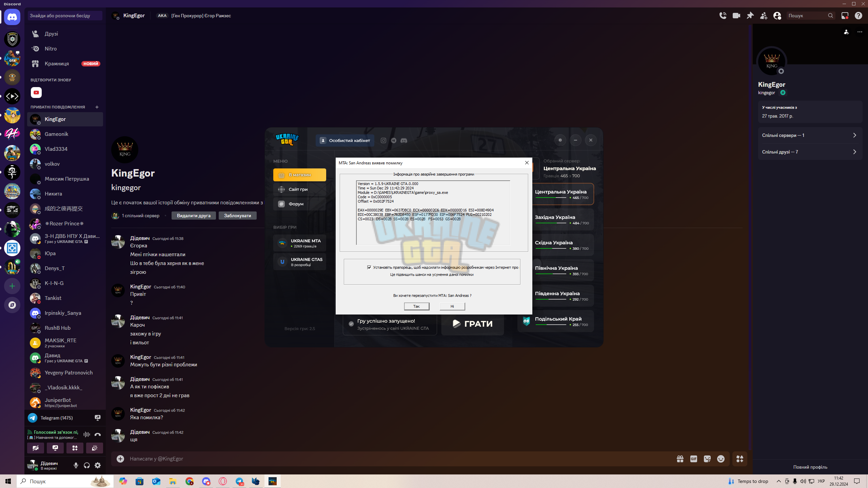Start a video call in Discord header
Screen dimensions: 868x488
736,16
